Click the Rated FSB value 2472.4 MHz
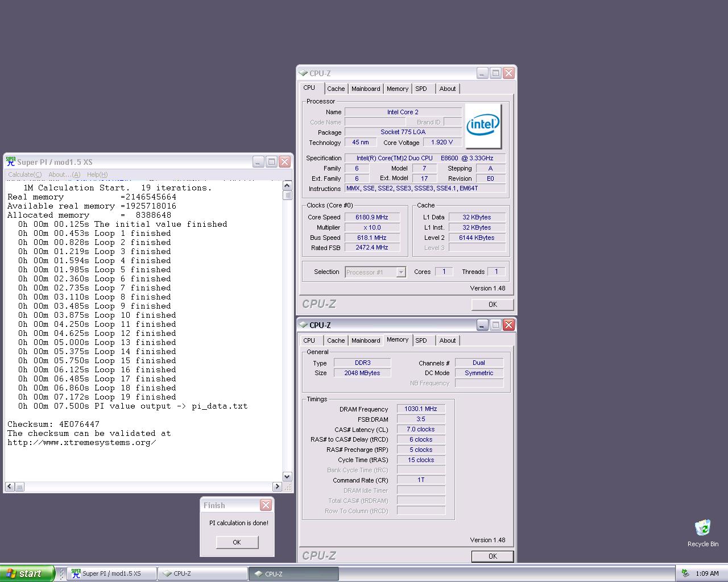 pos(372,248)
